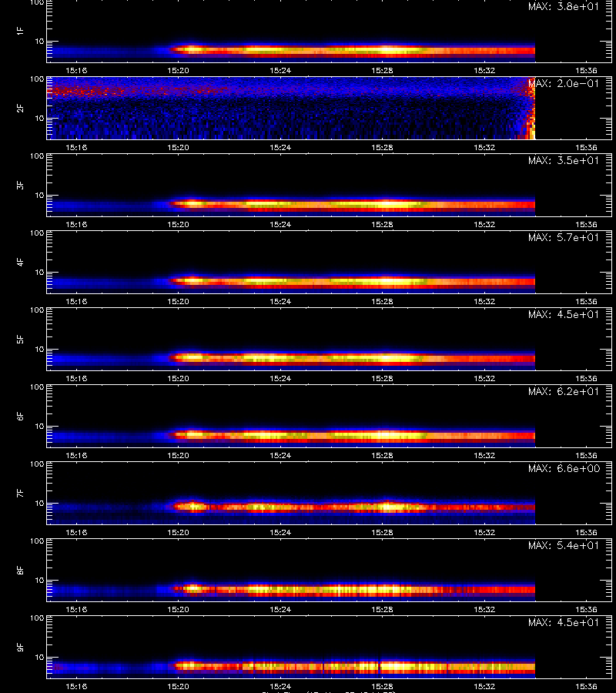
Task: Click the "MAX: 2.0e-01" label in panel 2F
Action: [x=564, y=83]
